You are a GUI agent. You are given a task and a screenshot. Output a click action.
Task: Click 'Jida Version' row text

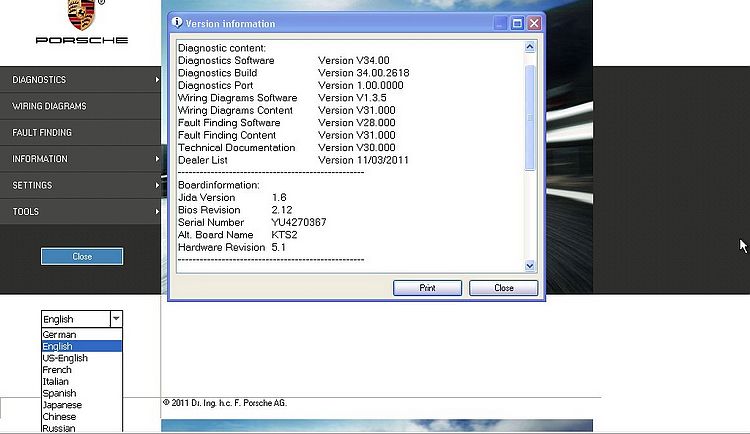point(207,197)
